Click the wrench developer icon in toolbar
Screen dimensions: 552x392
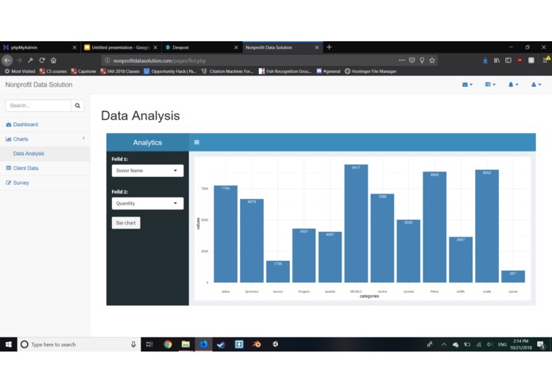[x=31, y=60]
